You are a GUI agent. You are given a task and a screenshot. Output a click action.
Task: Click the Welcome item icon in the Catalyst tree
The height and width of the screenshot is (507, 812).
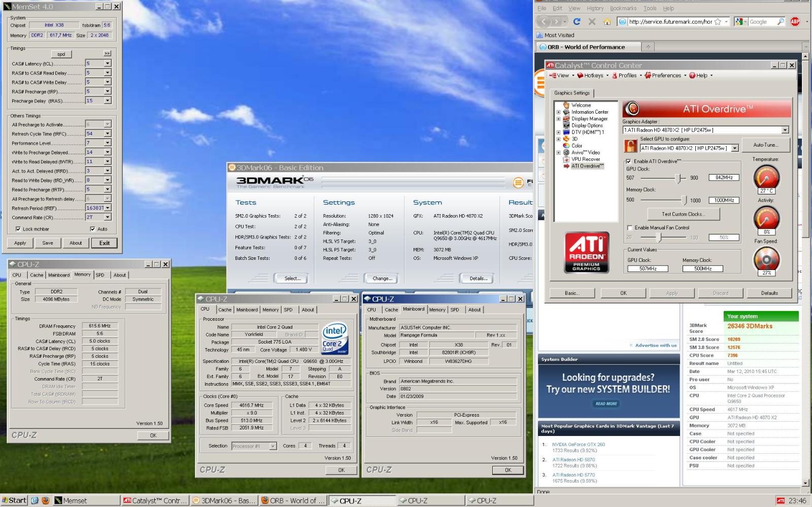coord(566,105)
